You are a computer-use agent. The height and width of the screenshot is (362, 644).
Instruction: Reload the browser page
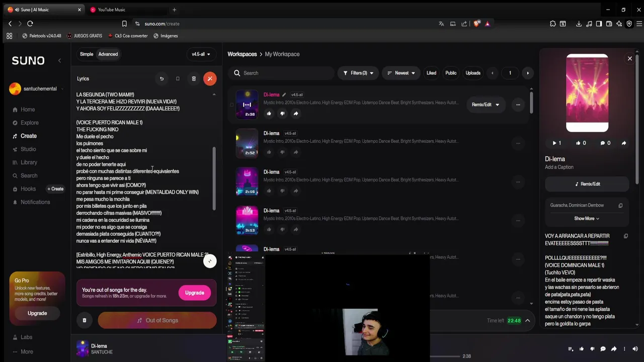point(30,24)
